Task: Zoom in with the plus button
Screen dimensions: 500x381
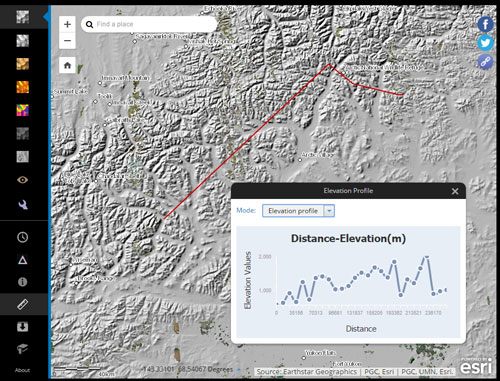Action: [67, 24]
